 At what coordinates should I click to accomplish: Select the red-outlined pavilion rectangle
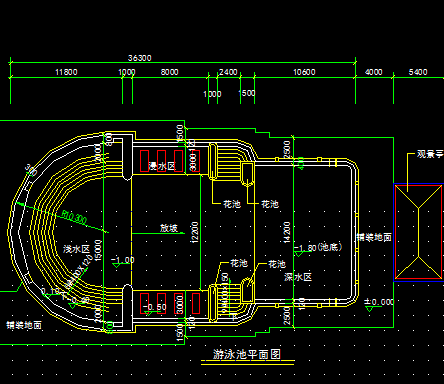click(x=419, y=232)
